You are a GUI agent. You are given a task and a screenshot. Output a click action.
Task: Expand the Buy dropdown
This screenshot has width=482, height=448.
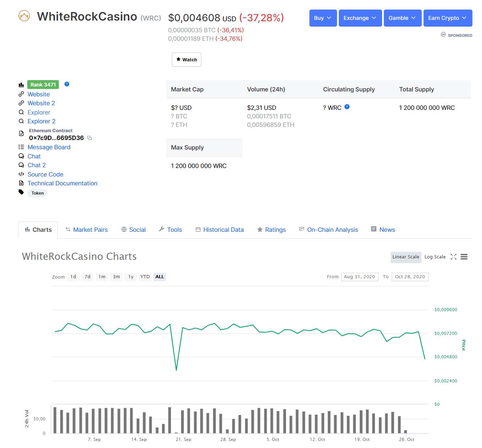(x=323, y=18)
